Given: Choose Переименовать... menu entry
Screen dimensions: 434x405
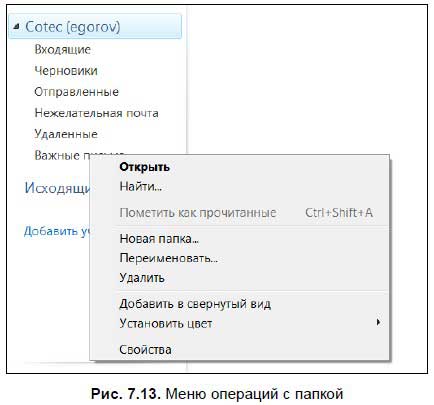Looking at the screenshot, I should tap(169, 258).
